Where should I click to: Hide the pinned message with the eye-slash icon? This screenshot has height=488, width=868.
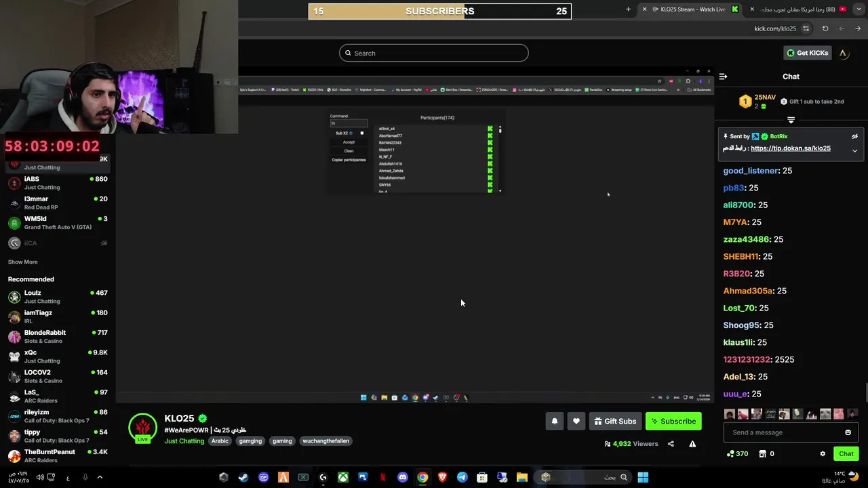click(854, 136)
